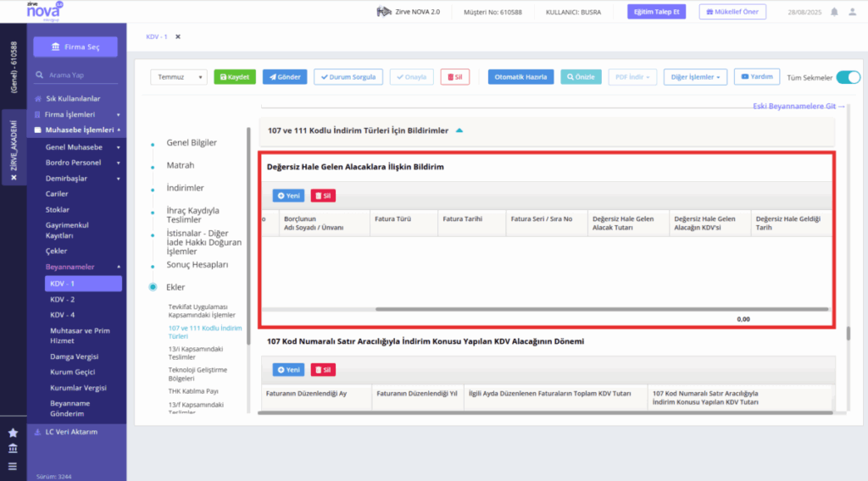Click the Firma Seç button
The width and height of the screenshot is (868, 481).
coord(75,47)
